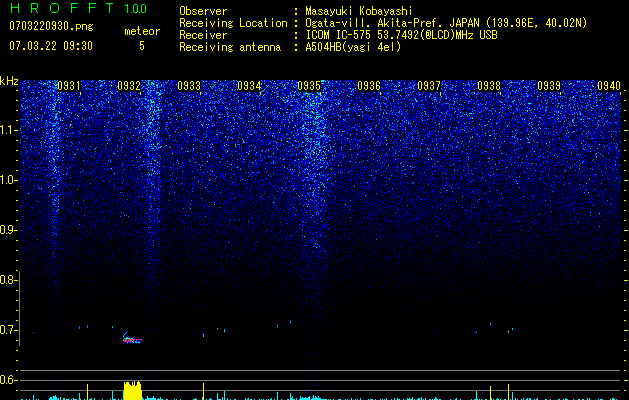Viewport: 629px width, 400px height.
Task: Click the 0932 time marker
Action: [129, 86]
